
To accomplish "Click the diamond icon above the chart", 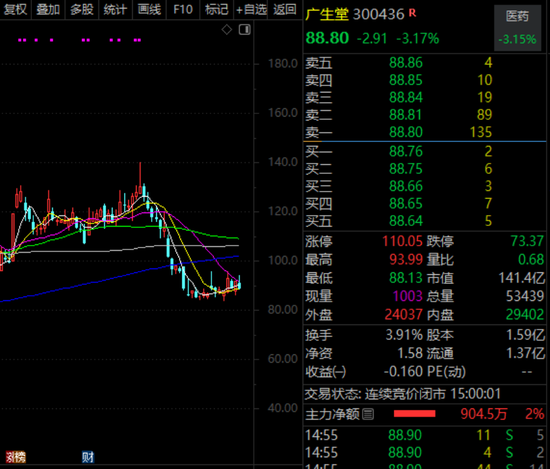I will click(227, 30).
